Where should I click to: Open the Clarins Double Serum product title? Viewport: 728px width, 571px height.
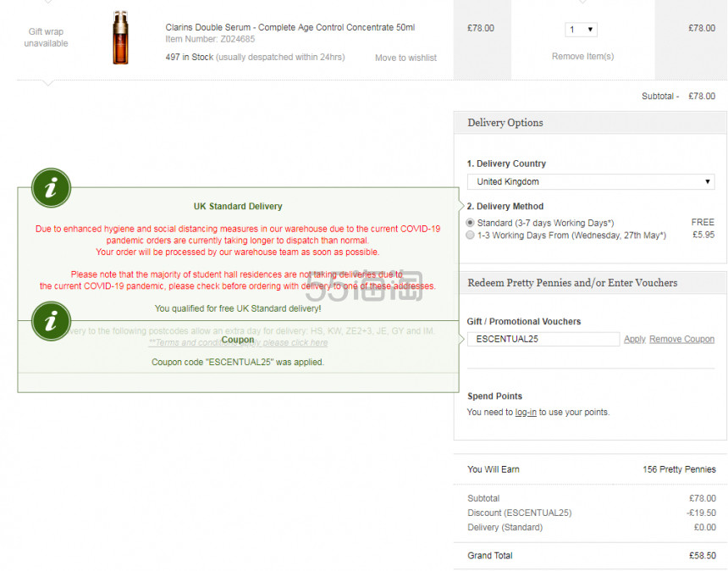pyautogui.click(x=290, y=27)
